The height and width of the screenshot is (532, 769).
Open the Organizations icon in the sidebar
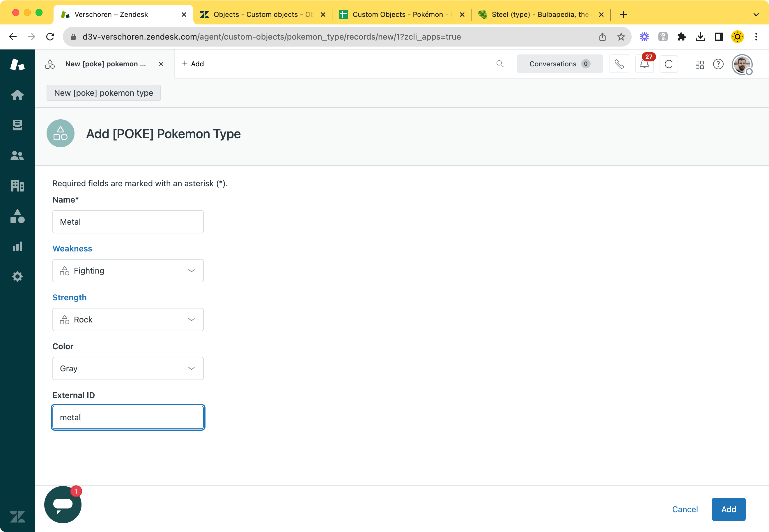click(x=17, y=186)
